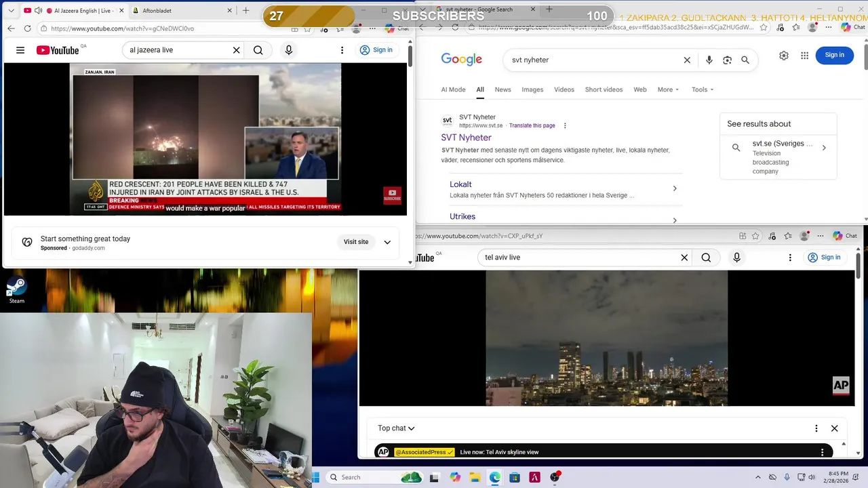Select the News search filter
Image resolution: width=868 pixels, height=488 pixels.
click(x=502, y=89)
